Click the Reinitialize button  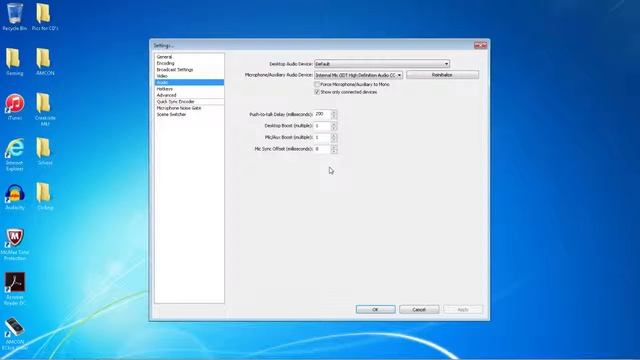(442, 75)
